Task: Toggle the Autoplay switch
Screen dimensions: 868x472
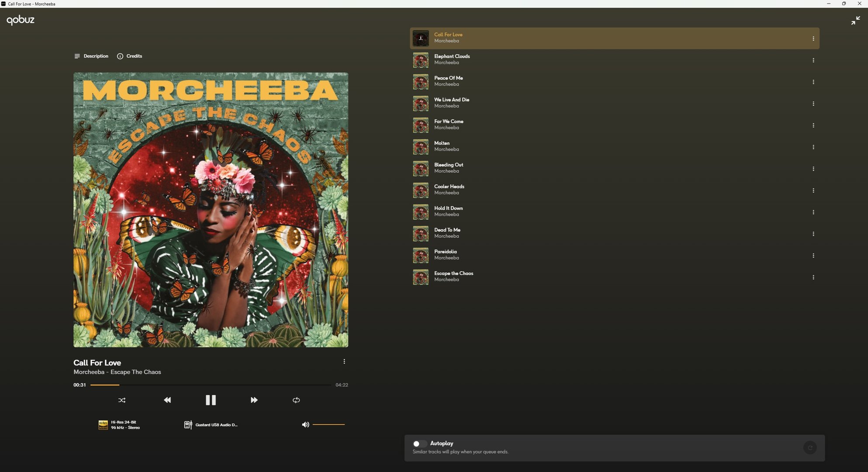Action: 419,444
